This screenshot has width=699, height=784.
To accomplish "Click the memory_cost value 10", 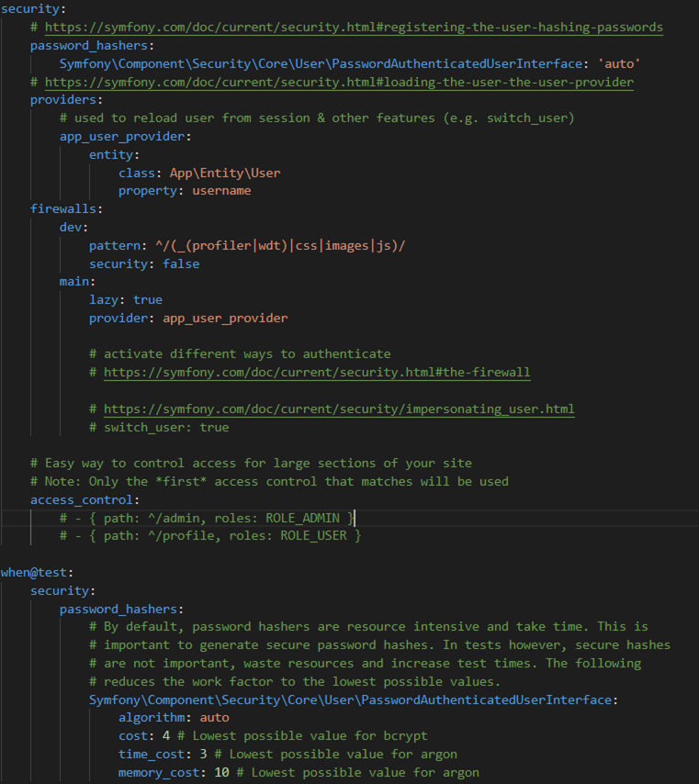I will coord(221,772).
